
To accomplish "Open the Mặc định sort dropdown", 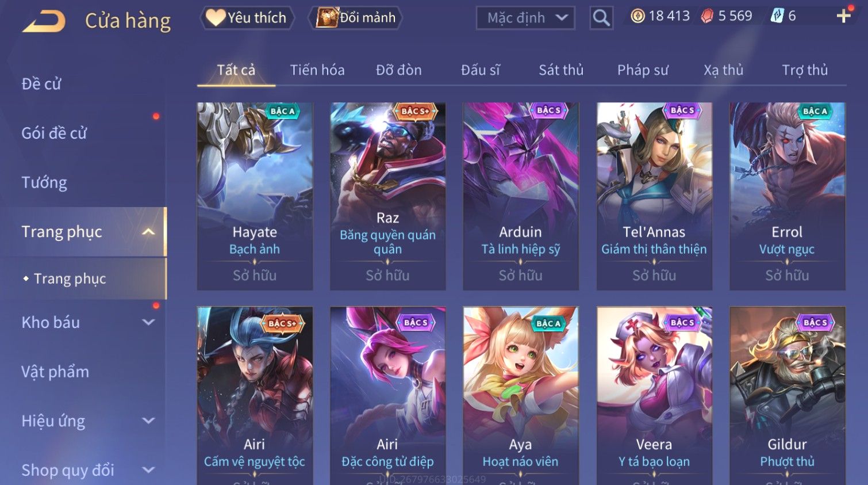I will coord(525,18).
